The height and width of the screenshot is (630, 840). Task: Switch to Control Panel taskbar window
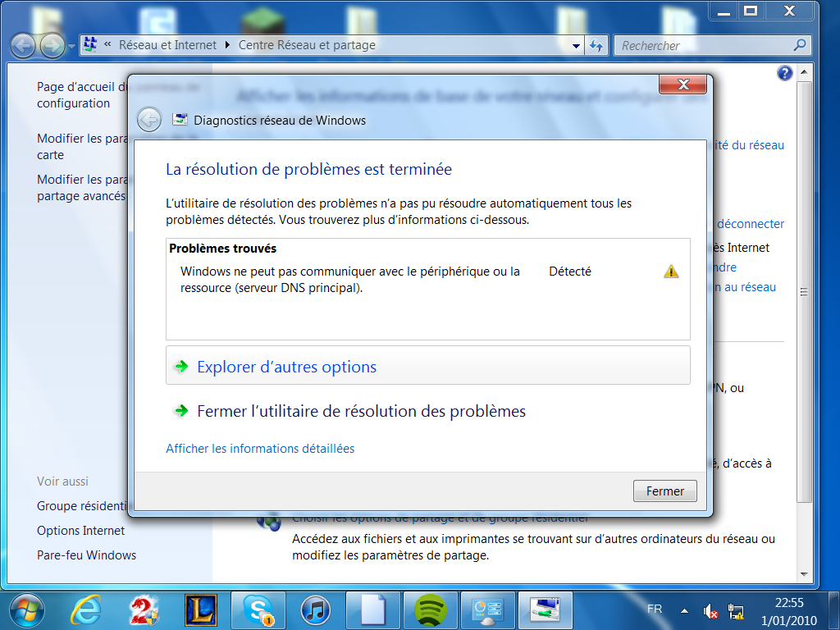pyautogui.click(x=487, y=610)
